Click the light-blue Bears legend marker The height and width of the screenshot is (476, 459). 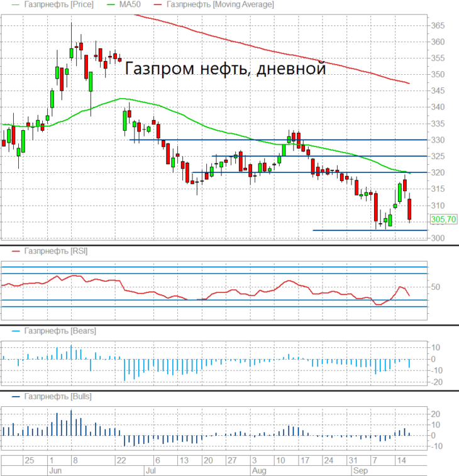point(16,331)
